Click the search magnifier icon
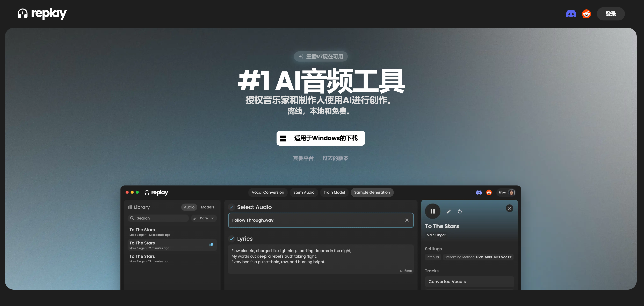The height and width of the screenshot is (306, 644). pos(132,218)
